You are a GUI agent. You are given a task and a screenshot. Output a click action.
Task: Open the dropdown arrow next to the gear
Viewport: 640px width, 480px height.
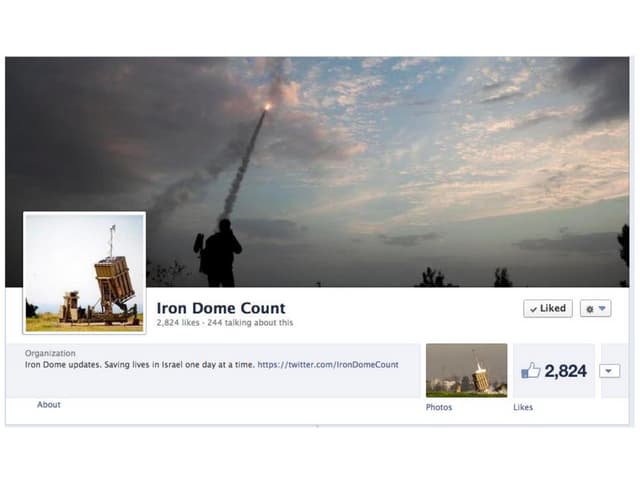(x=603, y=309)
